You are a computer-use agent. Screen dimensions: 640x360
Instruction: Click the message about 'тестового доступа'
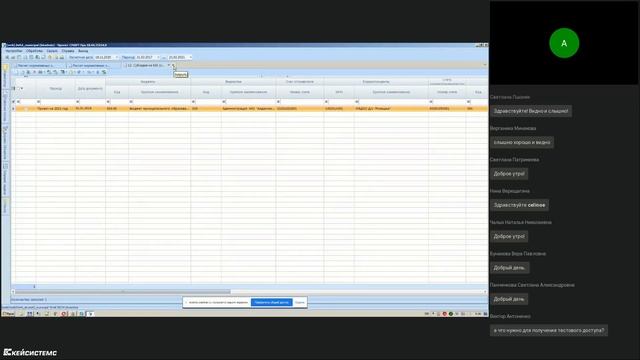[x=549, y=330]
